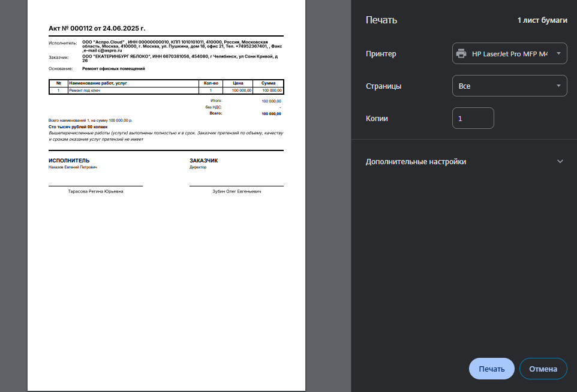Click the ЗАКАЗЧИК signature heading
The height and width of the screenshot is (392, 577).
point(203,161)
